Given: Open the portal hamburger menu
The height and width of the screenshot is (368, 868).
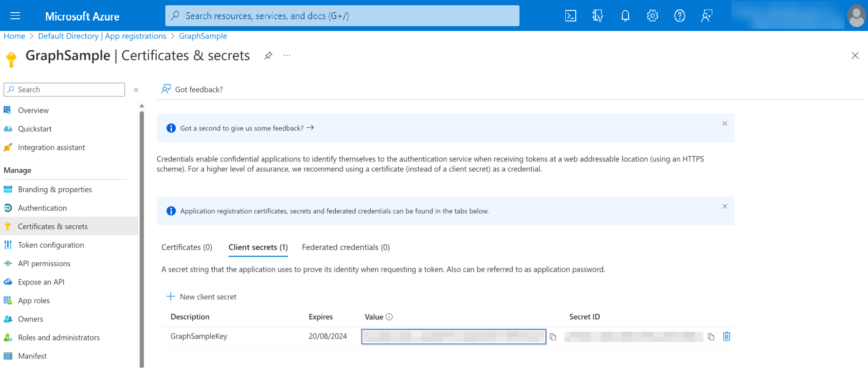Looking at the screenshot, I should pyautogui.click(x=15, y=16).
